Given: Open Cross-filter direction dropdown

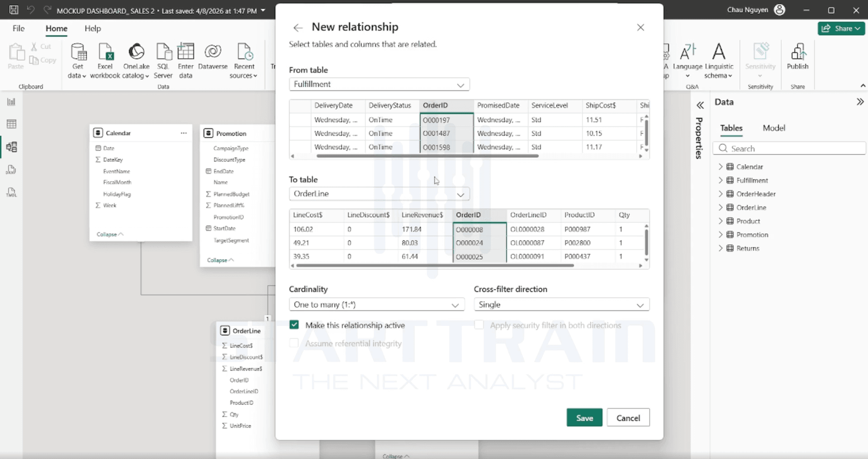Looking at the screenshot, I should click(561, 305).
